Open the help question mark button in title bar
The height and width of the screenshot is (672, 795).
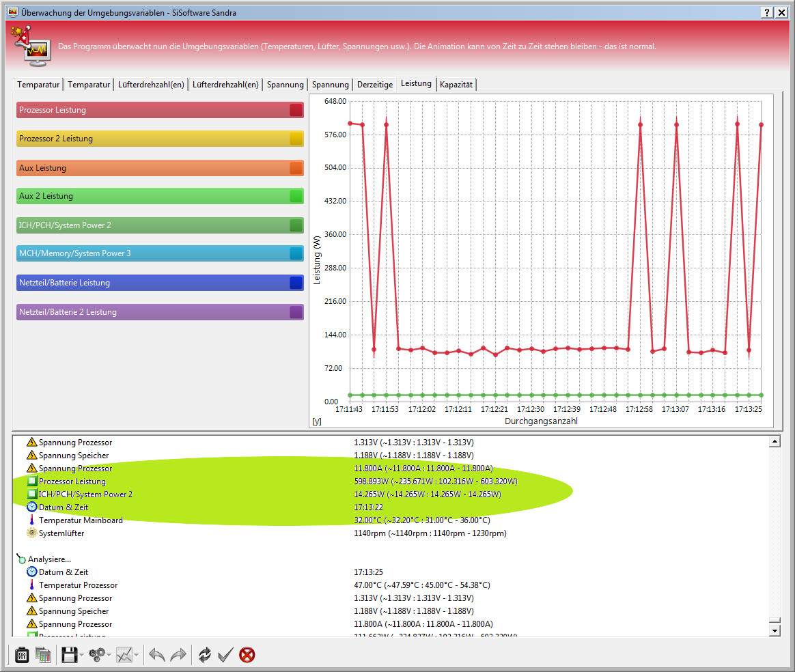point(767,12)
